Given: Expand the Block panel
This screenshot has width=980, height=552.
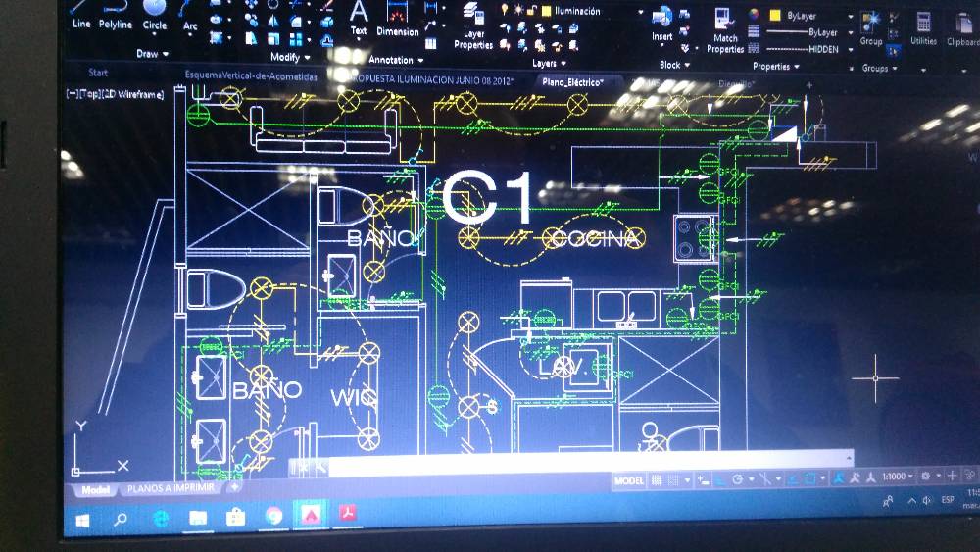Looking at the screenshot, I should click(x=674, y=65).
